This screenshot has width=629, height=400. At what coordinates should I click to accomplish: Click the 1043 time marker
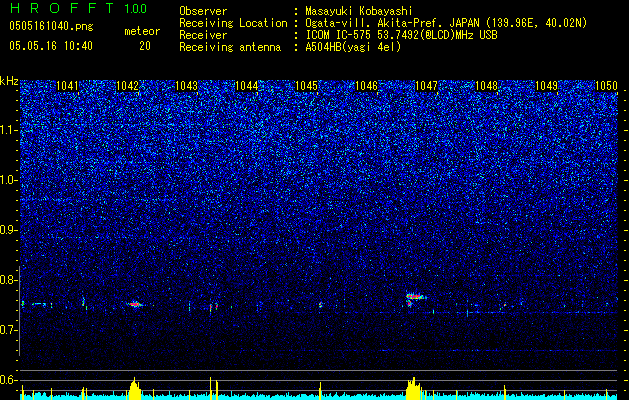pyautogui.click(x=187, y=86)
